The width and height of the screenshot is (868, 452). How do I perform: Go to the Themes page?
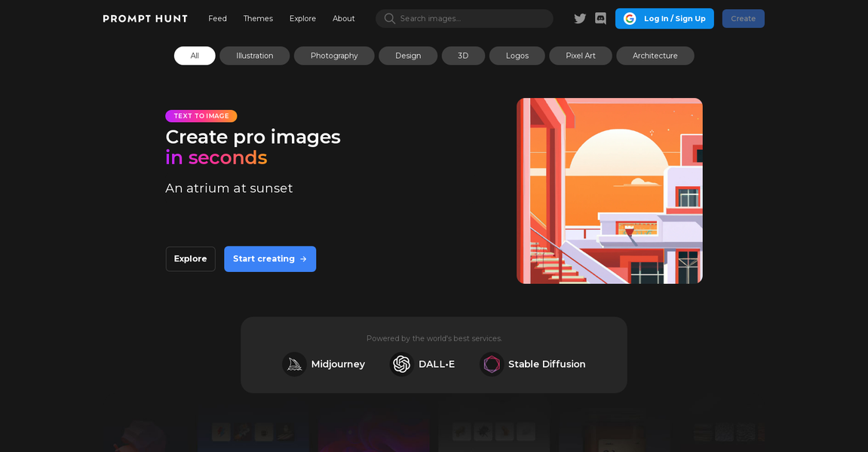click(x=258, y=19)
